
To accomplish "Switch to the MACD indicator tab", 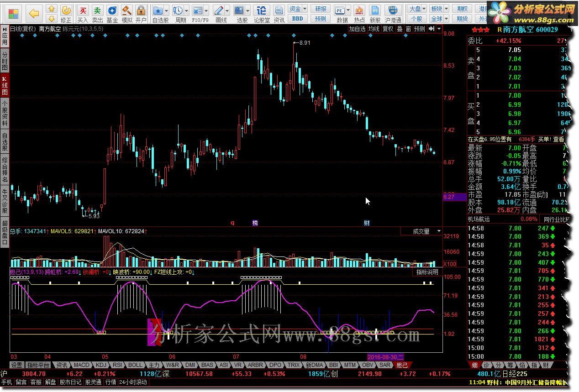I will [82, 365].
